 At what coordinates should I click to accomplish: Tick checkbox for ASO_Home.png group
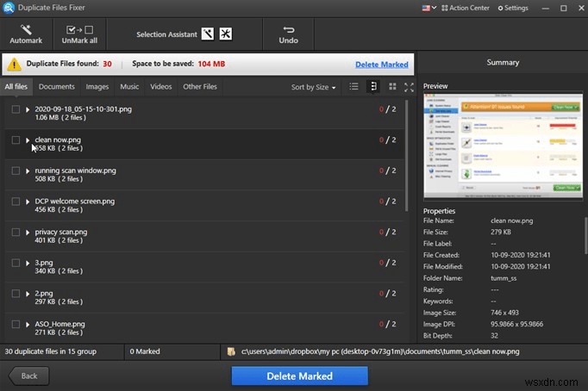tap(16, 324)
